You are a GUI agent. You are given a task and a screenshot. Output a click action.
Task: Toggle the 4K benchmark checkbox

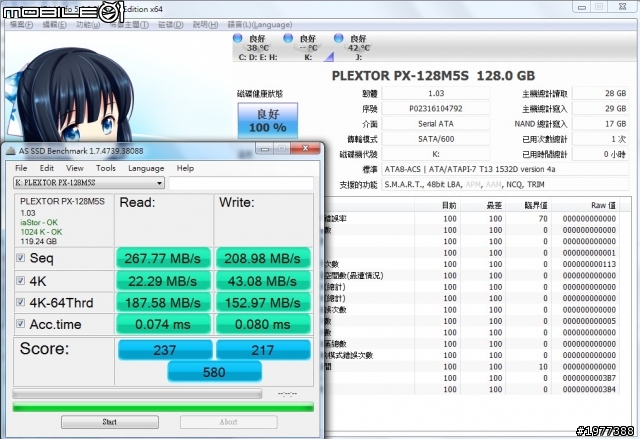20,281
